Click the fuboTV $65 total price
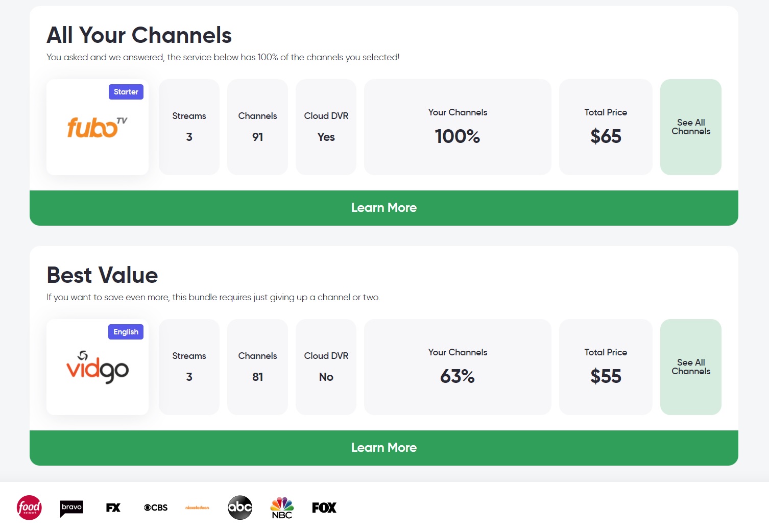Screen dimensions: 769x532 tap(606, 136)
